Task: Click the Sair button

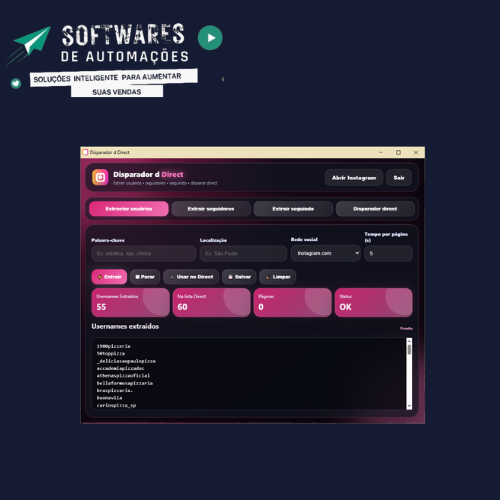Action: click(x=399, y=178)
